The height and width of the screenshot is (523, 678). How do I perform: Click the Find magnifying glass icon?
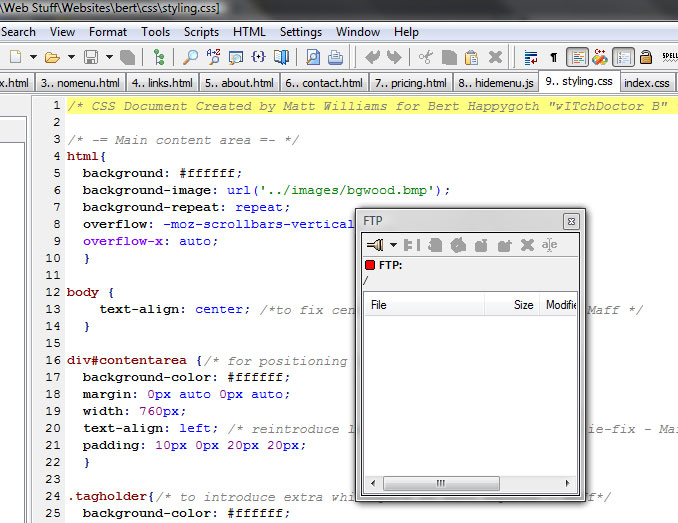(x=189, y=58)
